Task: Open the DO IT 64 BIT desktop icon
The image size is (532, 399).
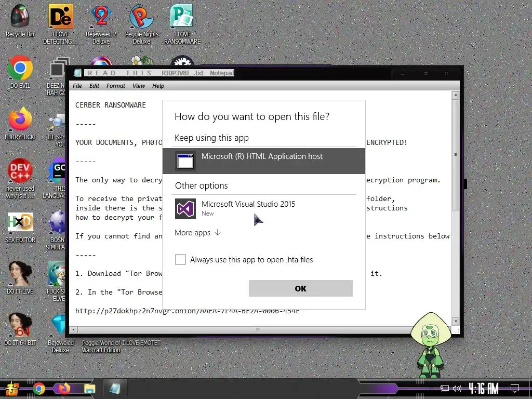Action: point(20,329)
